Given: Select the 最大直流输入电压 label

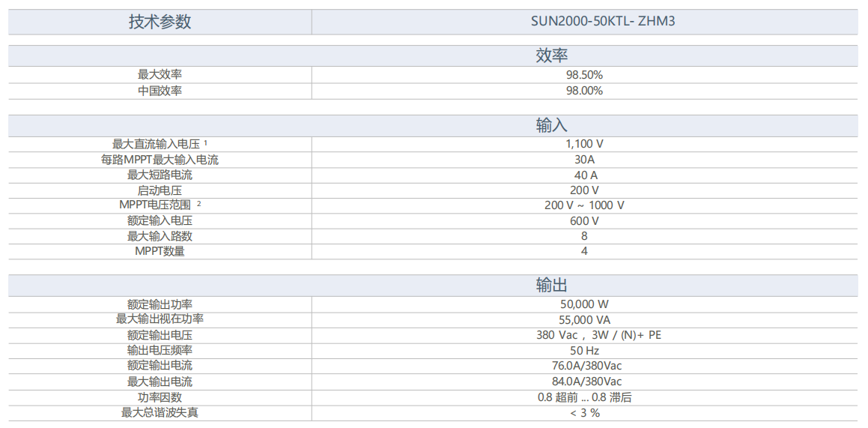Looking at the screenshot, I should [x=156, y=144].
